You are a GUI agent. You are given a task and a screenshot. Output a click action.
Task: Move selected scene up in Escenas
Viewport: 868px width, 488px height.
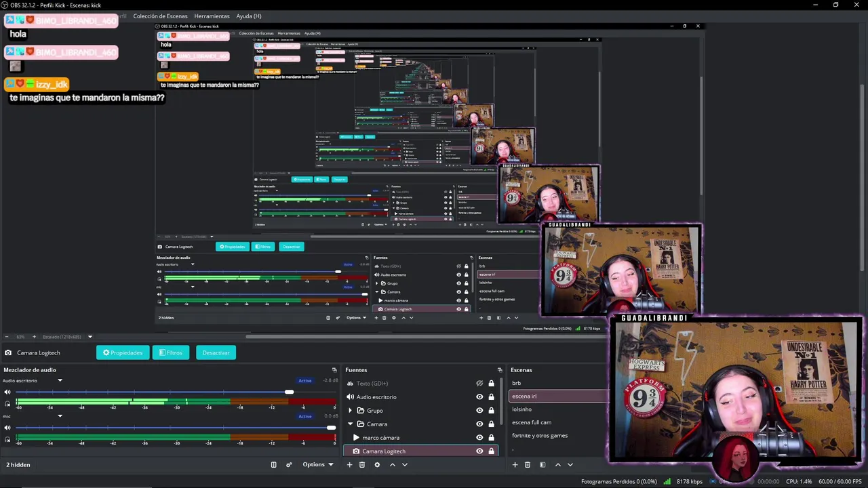557,464
